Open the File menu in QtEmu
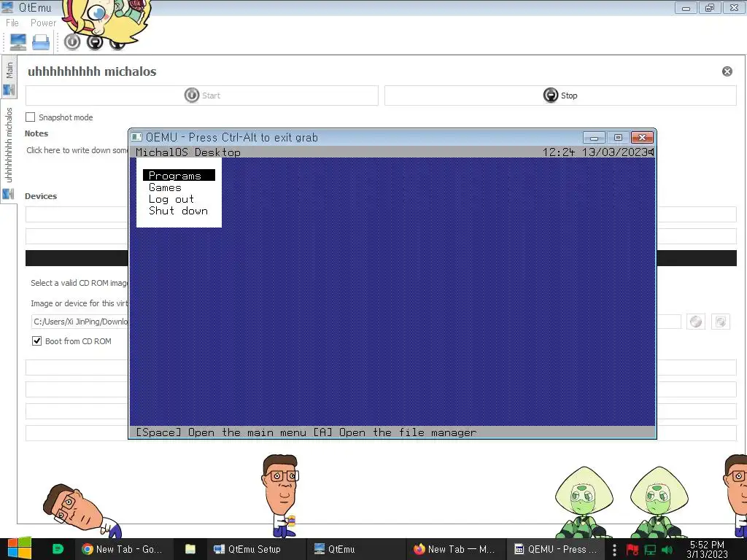 [12, 23]
